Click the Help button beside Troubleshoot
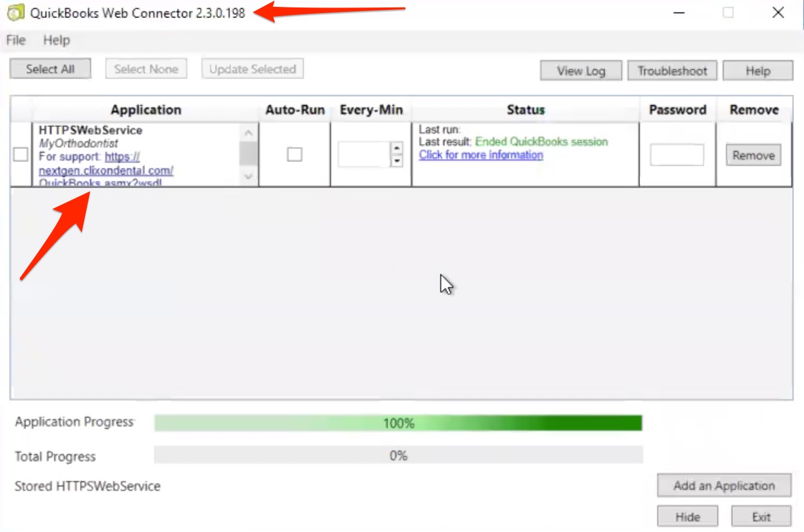This screenshot has width=804, height=532. coord(758,71)
